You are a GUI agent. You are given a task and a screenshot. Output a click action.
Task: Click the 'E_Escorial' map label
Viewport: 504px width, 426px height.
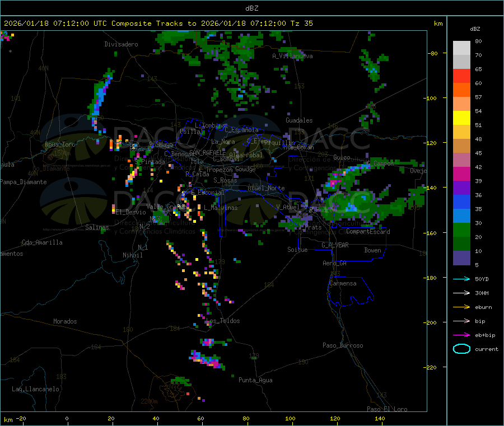pyautogui.click(x=208, y=193)
